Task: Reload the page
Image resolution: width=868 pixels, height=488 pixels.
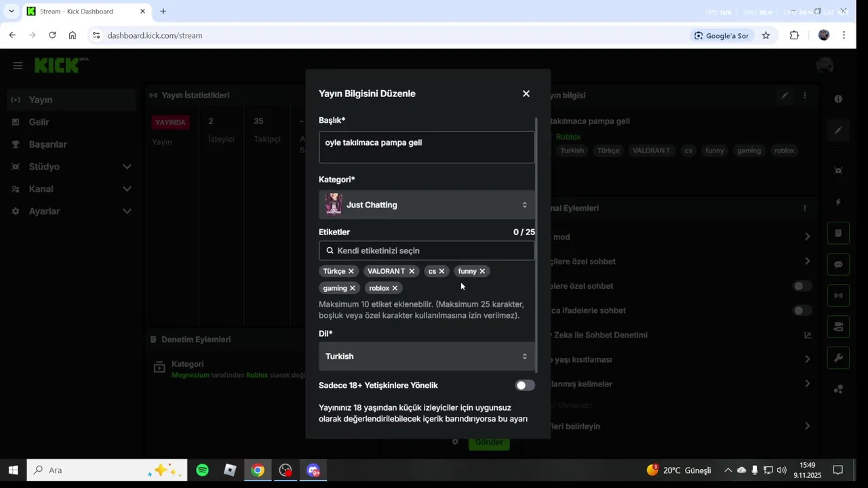Action: point(52,35)
